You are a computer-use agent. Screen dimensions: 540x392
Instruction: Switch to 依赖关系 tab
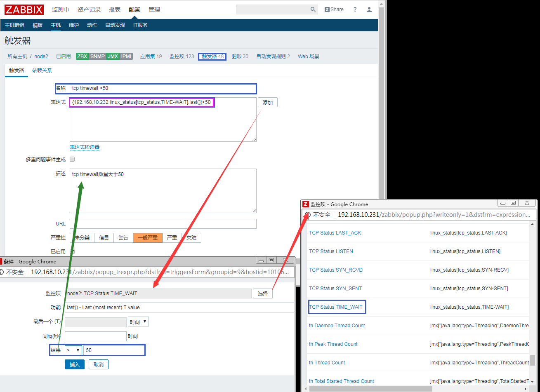pyautogui.click(x=42, y=70)
